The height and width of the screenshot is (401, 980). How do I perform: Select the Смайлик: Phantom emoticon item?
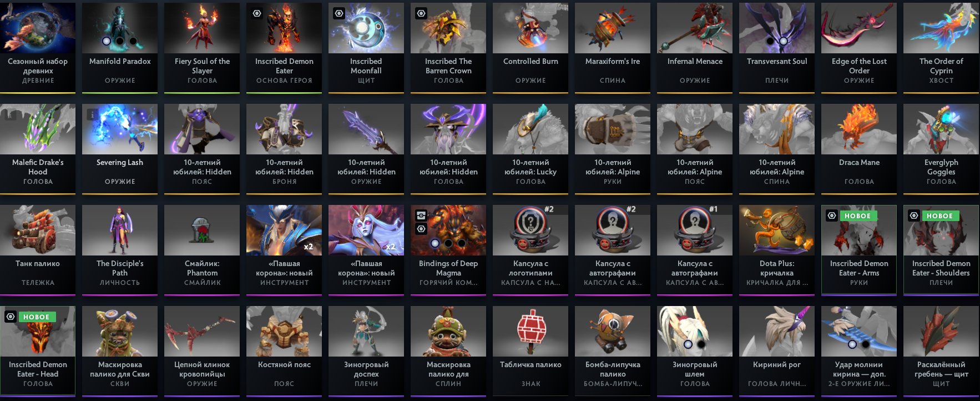(x=202, y=250)
